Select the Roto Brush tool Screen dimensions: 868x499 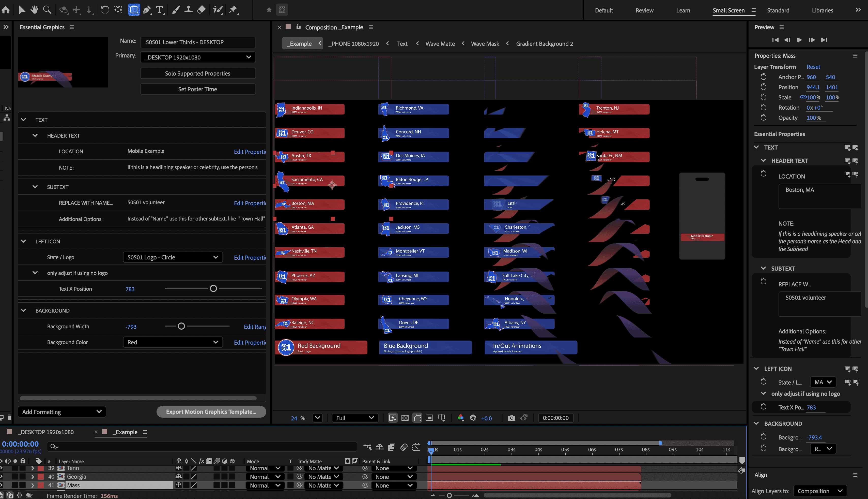click(218, 10)
